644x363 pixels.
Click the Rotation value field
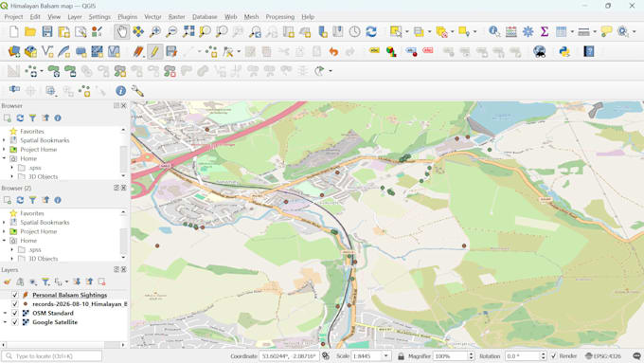522,356
